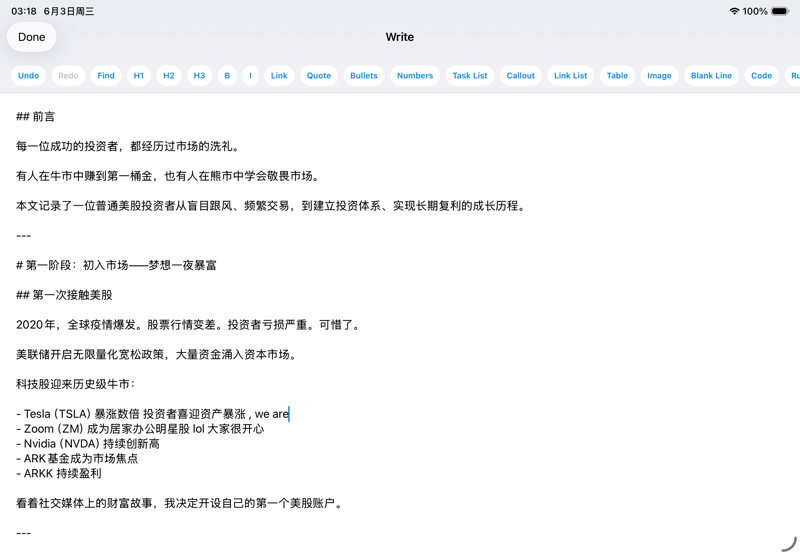Click the paragraph starting '本文记录了一位普通美股投资者'

click(271, 206)
